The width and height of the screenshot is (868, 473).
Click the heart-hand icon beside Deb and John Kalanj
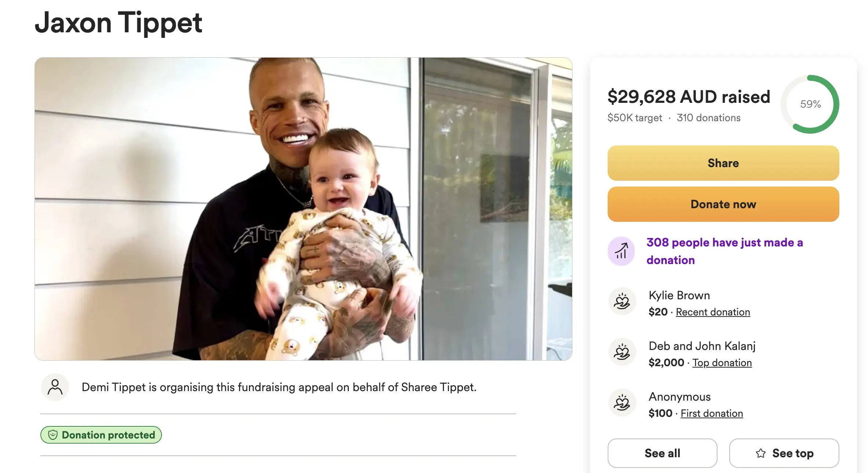tap(622, 352)
